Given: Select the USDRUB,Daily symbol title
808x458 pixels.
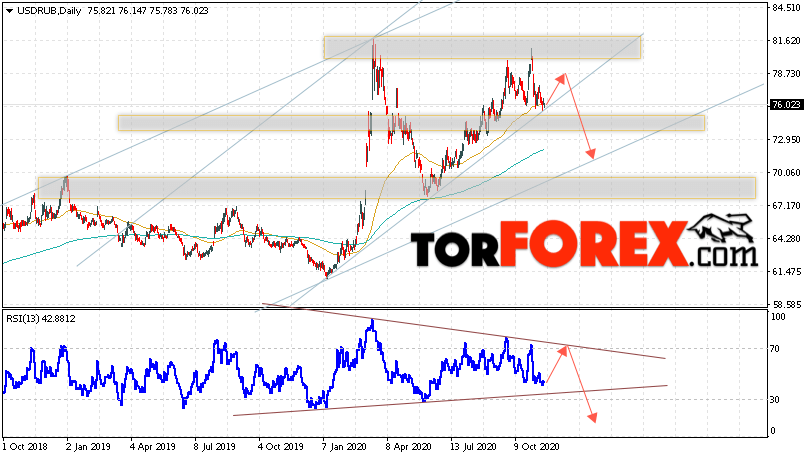Looking at the screenshot, I should tap(49, 10).
